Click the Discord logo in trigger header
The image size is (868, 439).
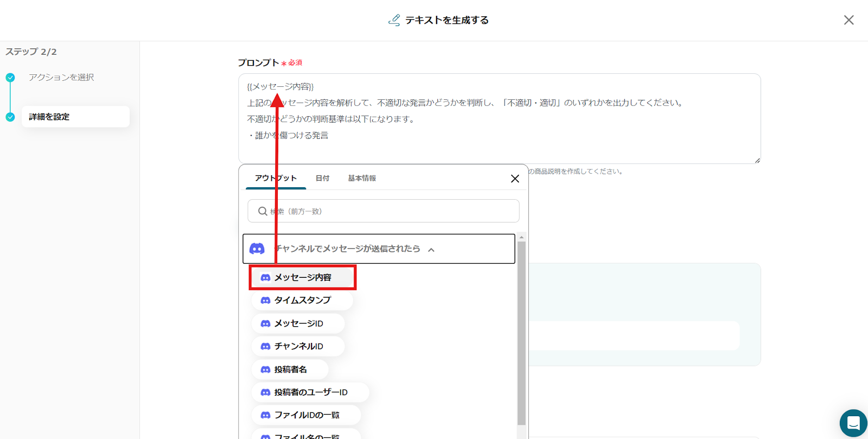pyautogui.click(x=257, y=249)
